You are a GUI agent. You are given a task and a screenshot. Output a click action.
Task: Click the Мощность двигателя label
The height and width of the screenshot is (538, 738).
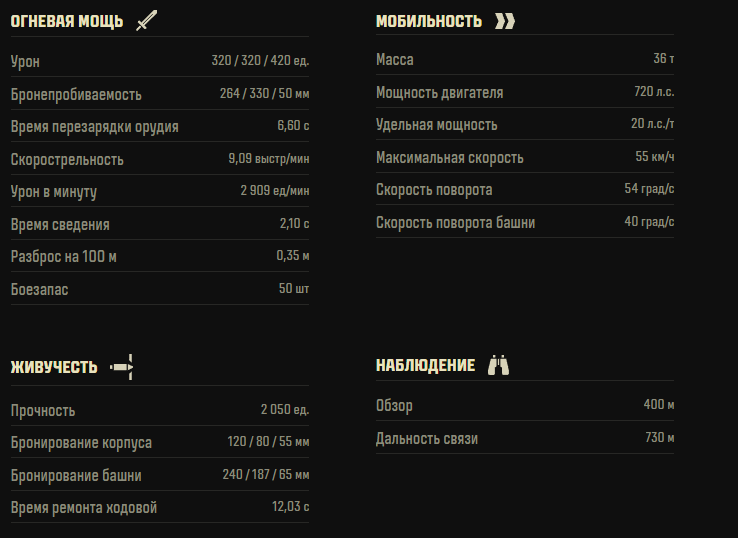coord(440,92)
